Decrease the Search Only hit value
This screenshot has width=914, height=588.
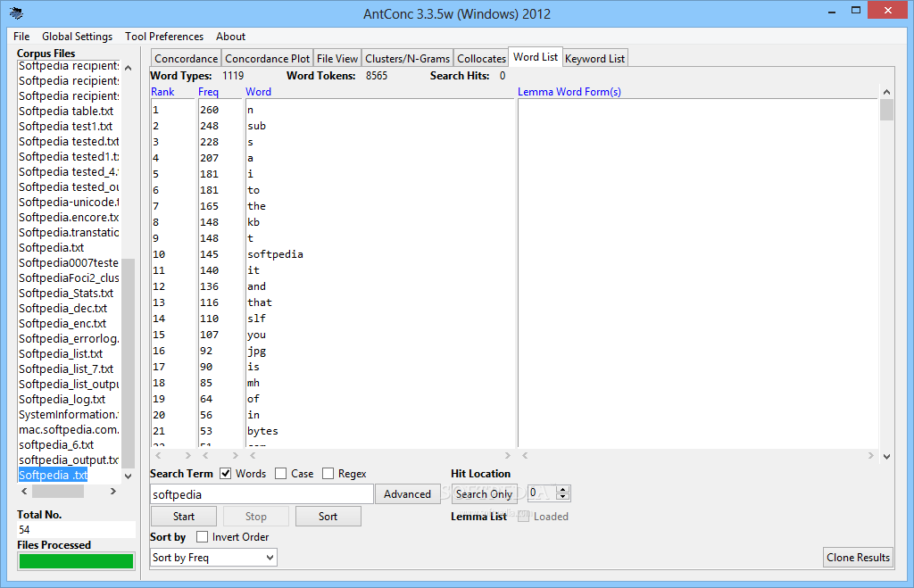(x=562, y=496)
